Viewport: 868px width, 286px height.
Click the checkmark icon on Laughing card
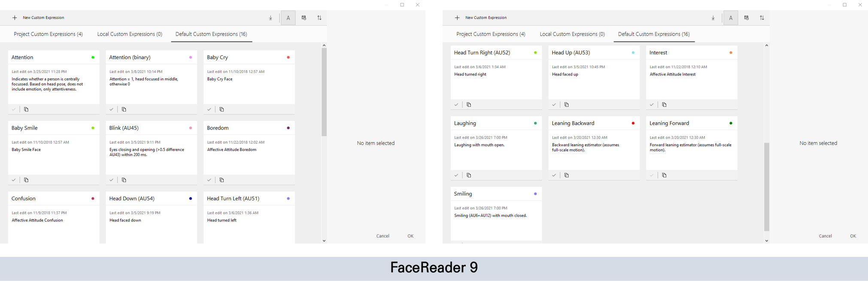[x=456, y=175]
